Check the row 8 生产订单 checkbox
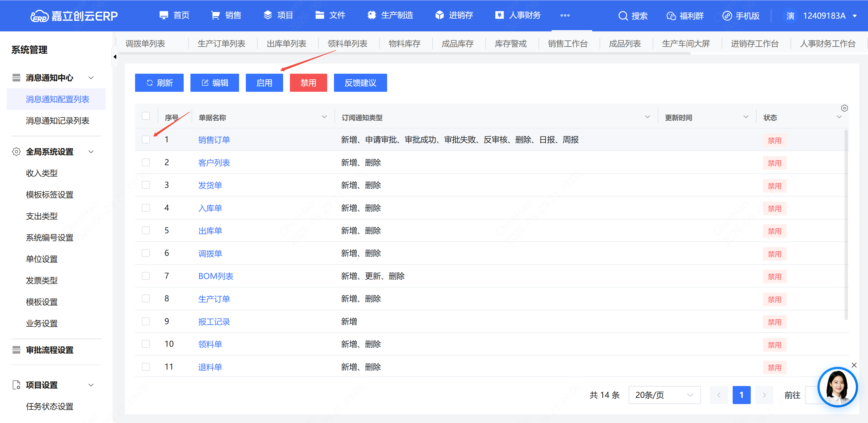868x423 pixels. (x=146, y=298)
